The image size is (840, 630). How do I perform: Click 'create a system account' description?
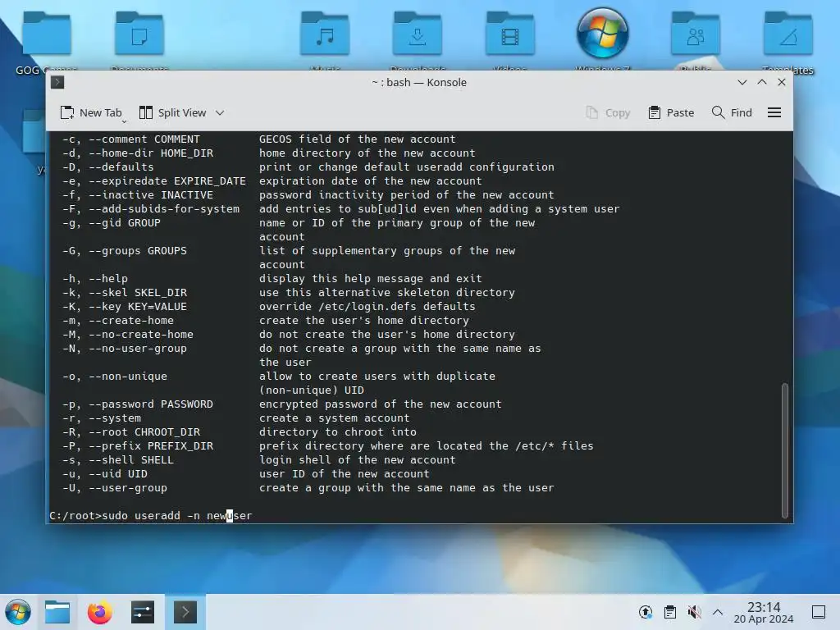tap(335, 418)
